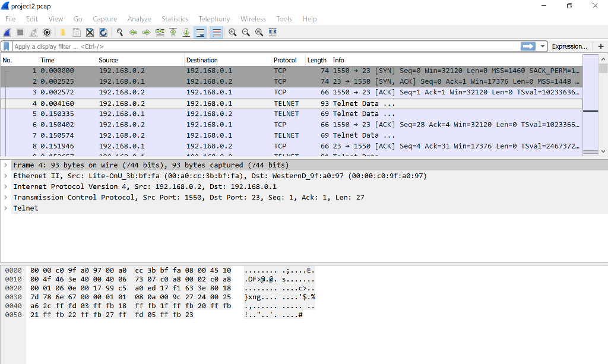Screen dimensions: 608x364
Task: Sort by the Source column header
Action: [140, 60]
